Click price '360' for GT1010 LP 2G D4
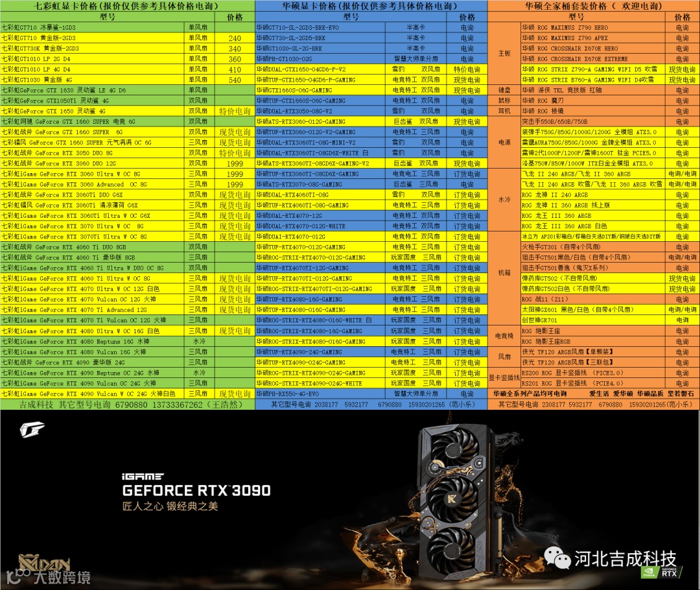This screenshot has height=590, width=700. click(235, 59)
